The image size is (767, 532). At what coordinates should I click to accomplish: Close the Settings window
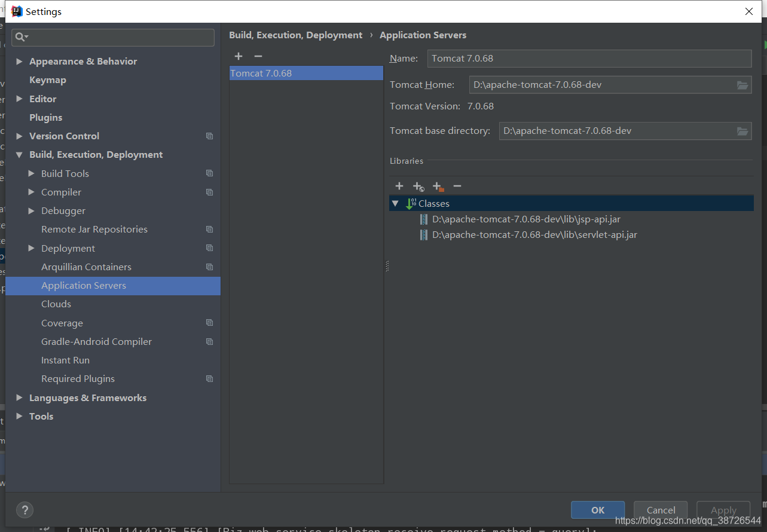coord(749,11)
